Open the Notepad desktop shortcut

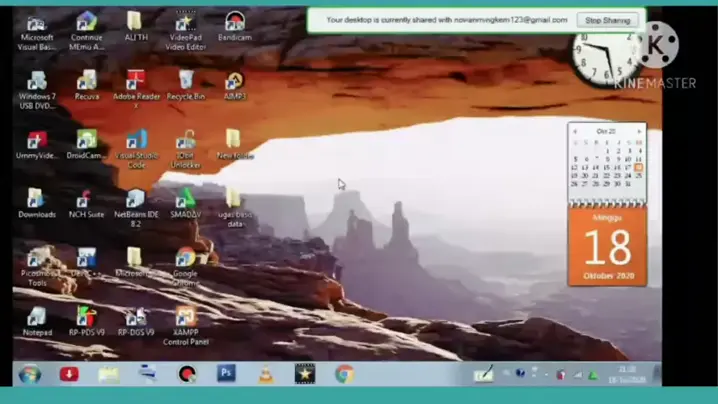(x=37, y=318)
